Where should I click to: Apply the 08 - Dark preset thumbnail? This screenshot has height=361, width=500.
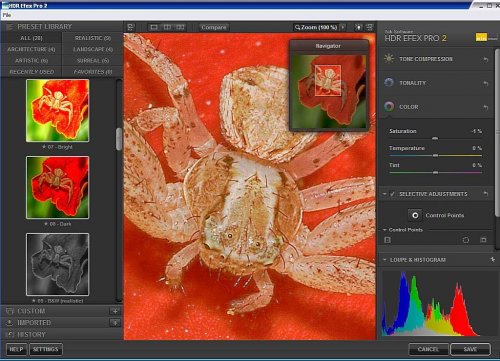[57, 187]
